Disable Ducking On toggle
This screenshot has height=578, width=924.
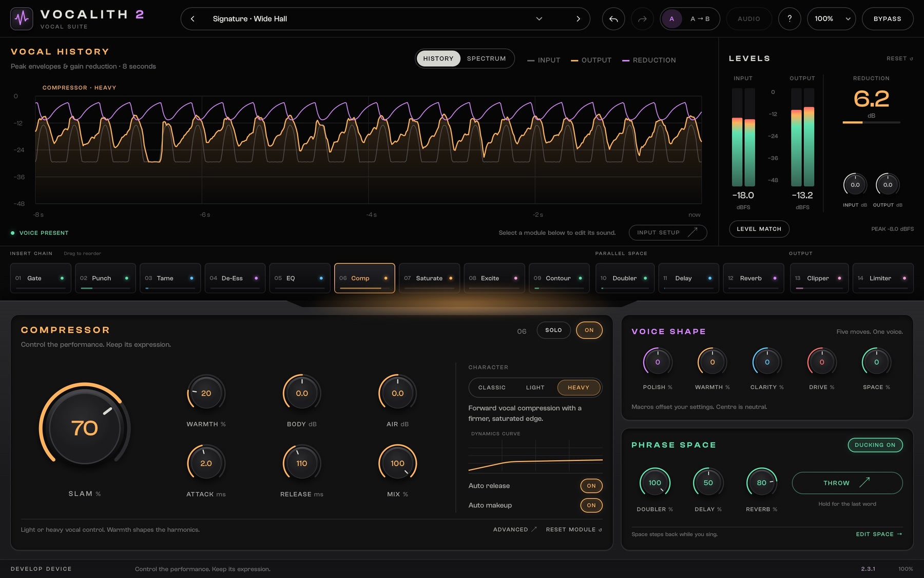[x=875, y=445]
